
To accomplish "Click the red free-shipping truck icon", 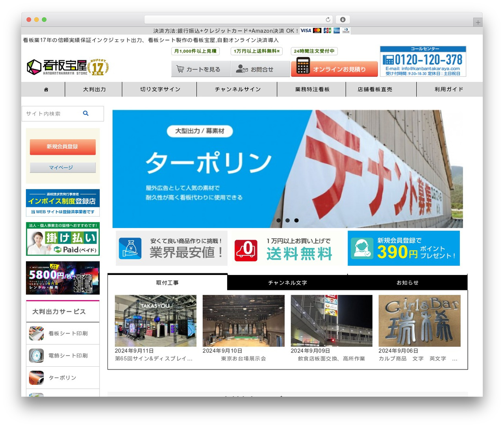I will [x=246, y=251].
